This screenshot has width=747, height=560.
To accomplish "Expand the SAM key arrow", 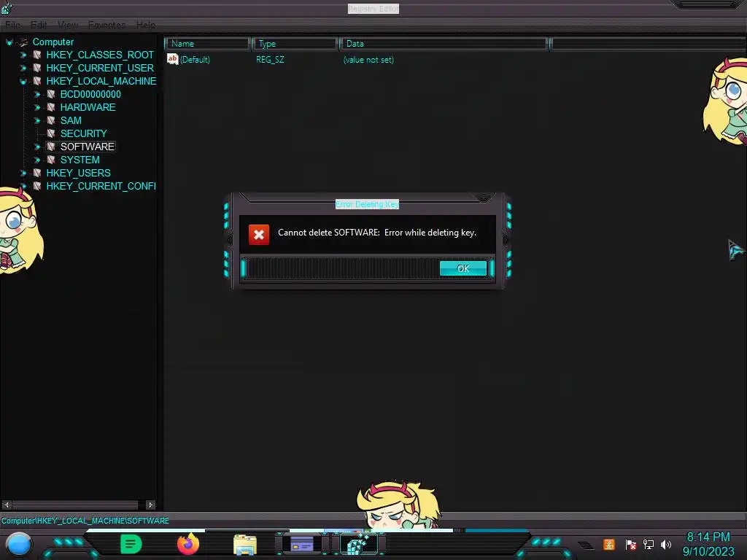I will click(x=37, y=120).
